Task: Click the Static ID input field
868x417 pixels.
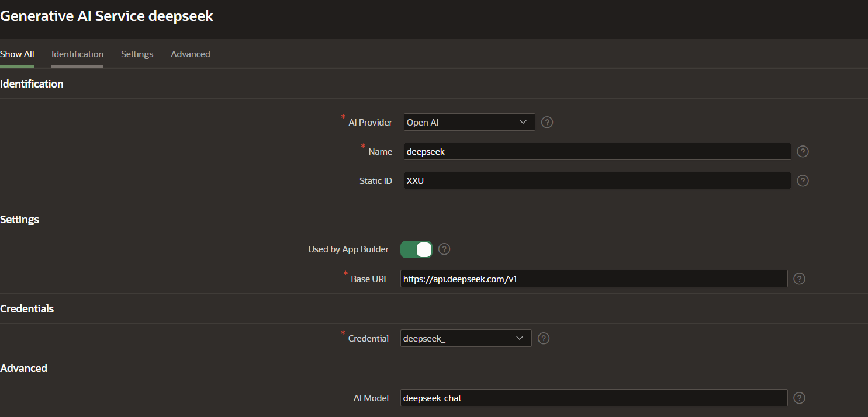Action: 597,181
